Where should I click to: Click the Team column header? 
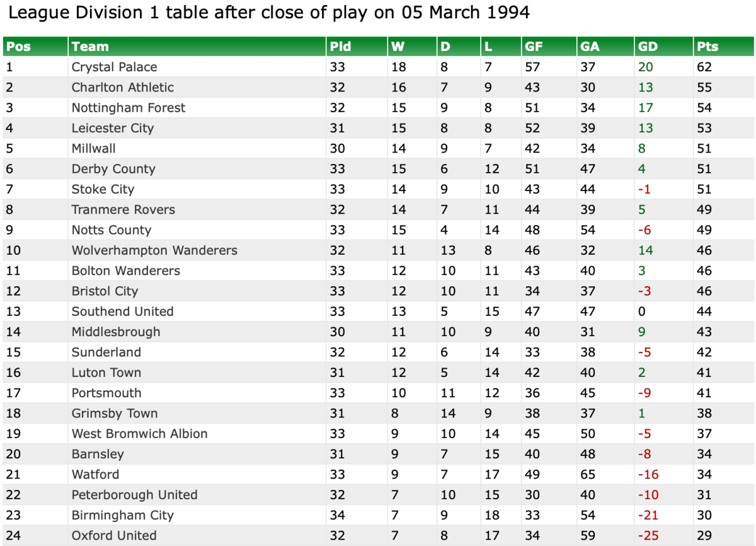(x=90, y=47)
